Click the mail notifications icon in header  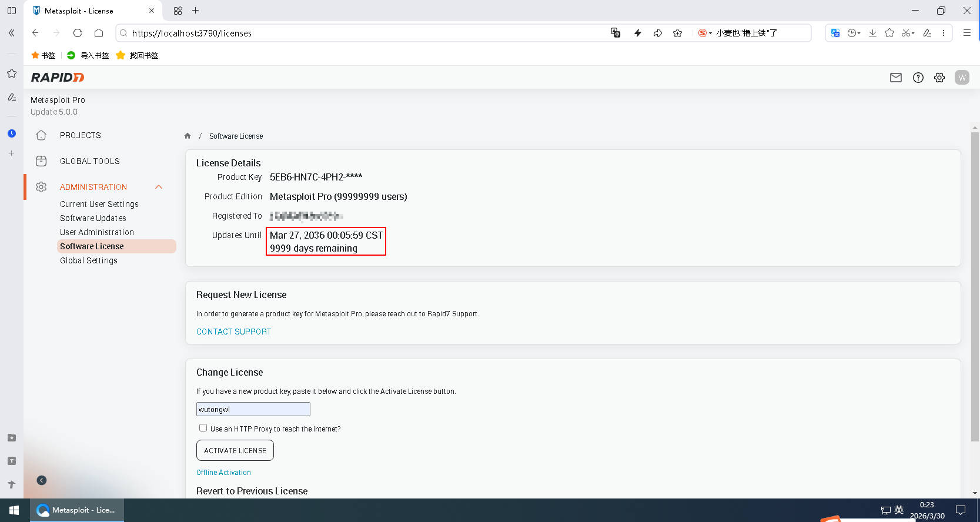pyautogui.click(x=895, y=78)
